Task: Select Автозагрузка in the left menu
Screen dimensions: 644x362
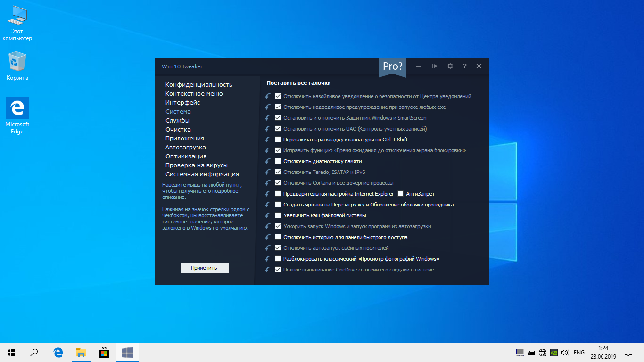Action: point(185,148)
